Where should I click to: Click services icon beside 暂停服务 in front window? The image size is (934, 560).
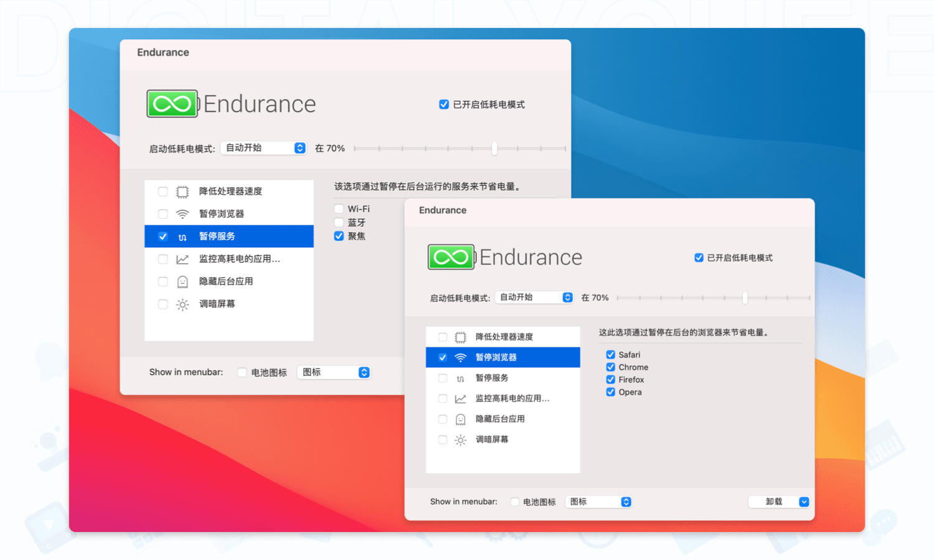pos(460,378)
